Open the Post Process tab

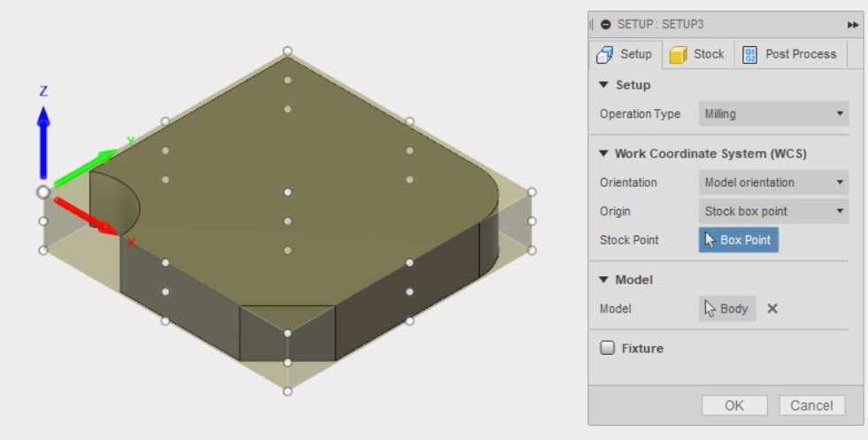[790, 54]
